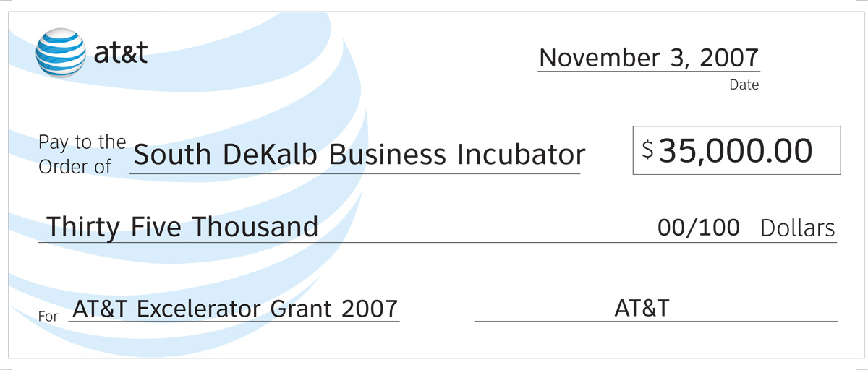Click the dollar sign in amount box
This screenshot has width=868, height=370.
(648, 150)
